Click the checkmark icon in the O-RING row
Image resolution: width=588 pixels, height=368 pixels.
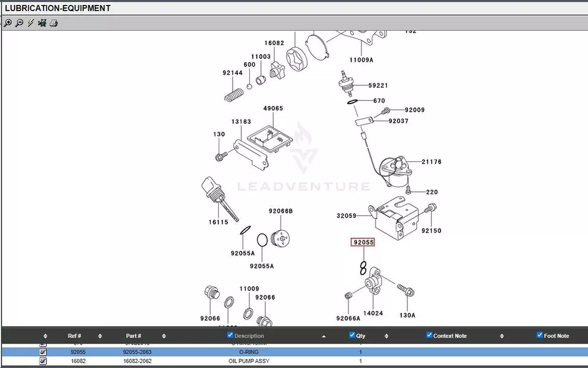pos(43,353)
